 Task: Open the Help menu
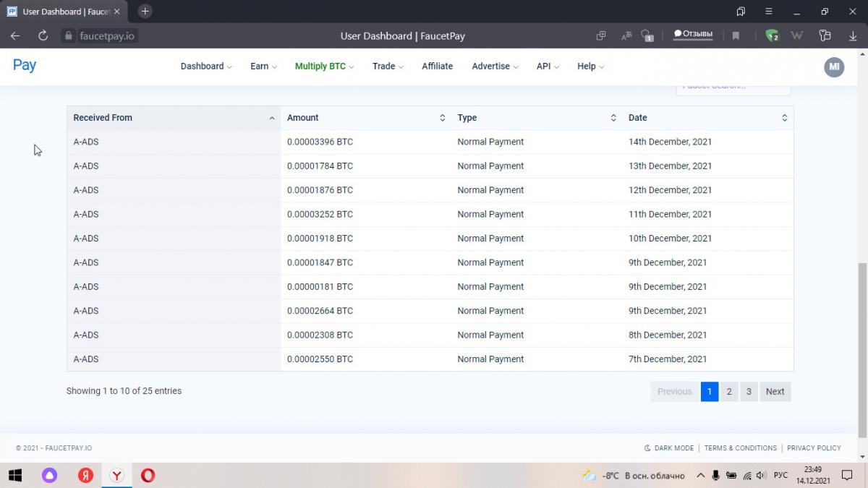click(590, 67)
